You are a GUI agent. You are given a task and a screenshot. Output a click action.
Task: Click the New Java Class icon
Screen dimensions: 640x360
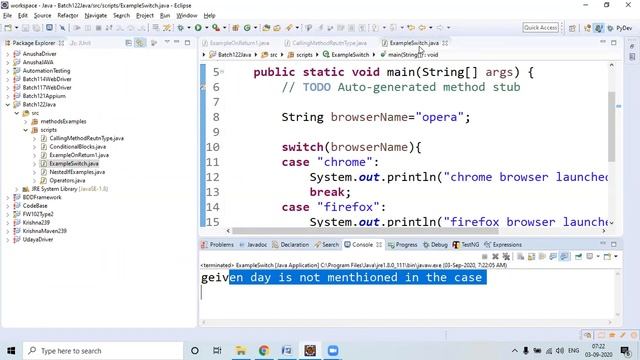pyautogui.click(x=247, y=28)
